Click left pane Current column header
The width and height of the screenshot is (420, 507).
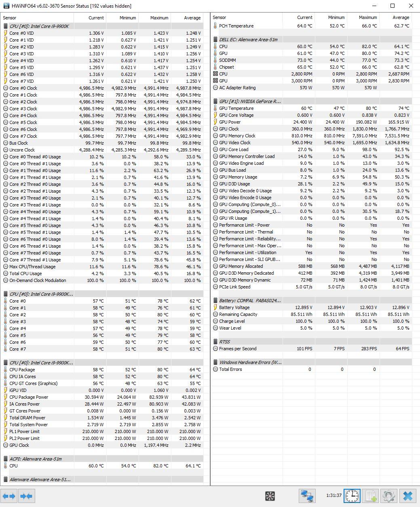point(96,18)
